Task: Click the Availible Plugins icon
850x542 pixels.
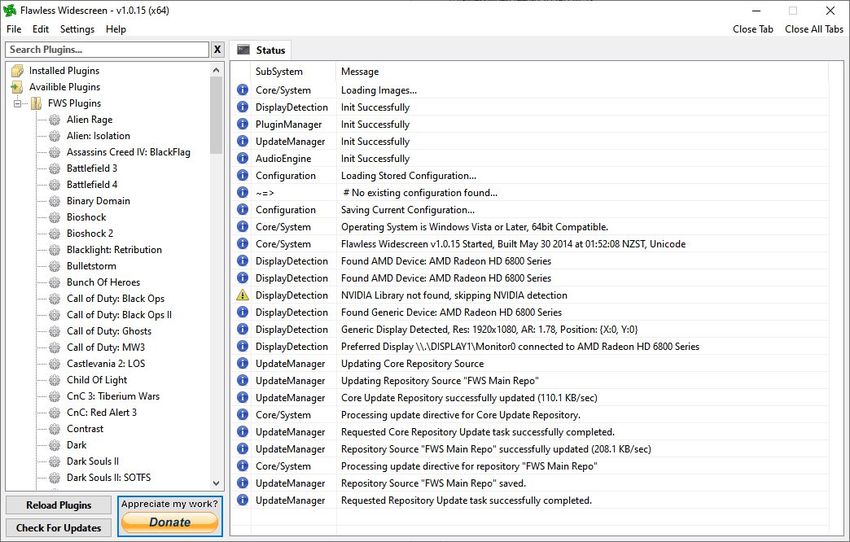Action: pos(17,87)
